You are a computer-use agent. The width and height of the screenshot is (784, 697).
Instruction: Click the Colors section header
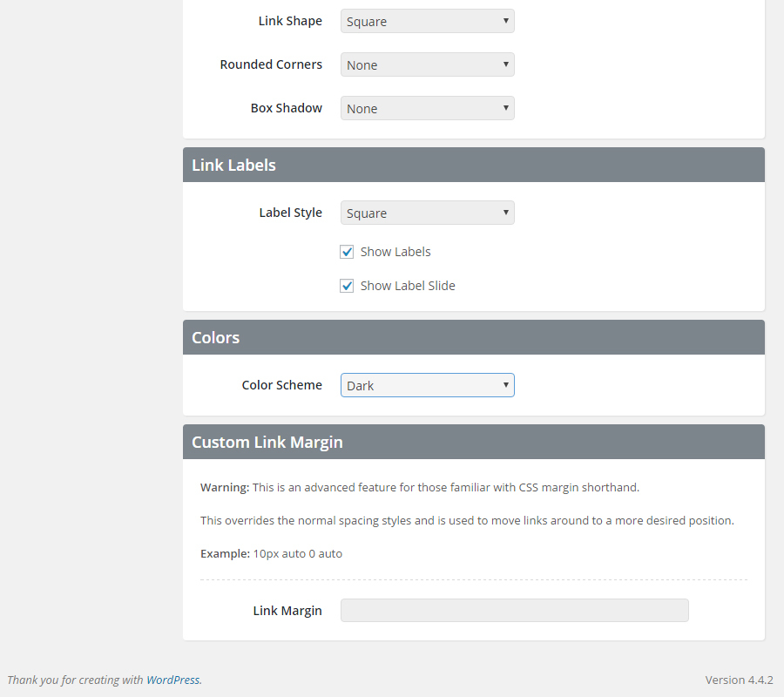pos(215,337)
